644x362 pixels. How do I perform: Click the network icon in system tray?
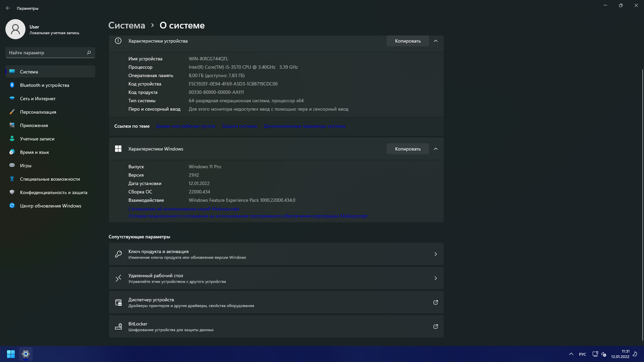coord(595,354)
